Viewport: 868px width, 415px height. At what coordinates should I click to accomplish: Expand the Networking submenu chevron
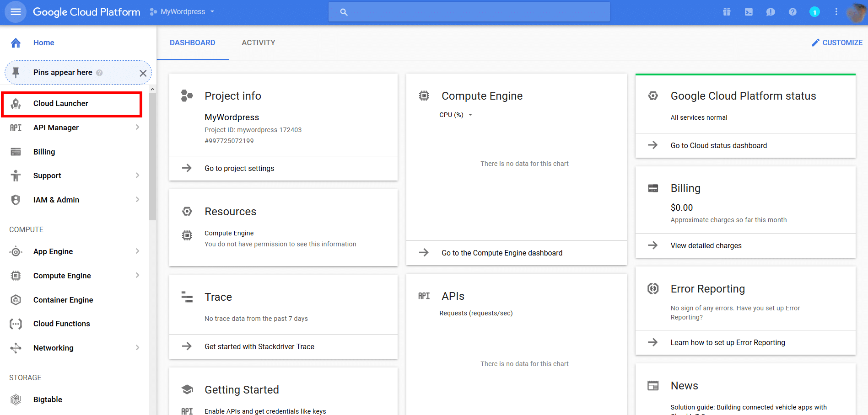click(x=137, y=347)
